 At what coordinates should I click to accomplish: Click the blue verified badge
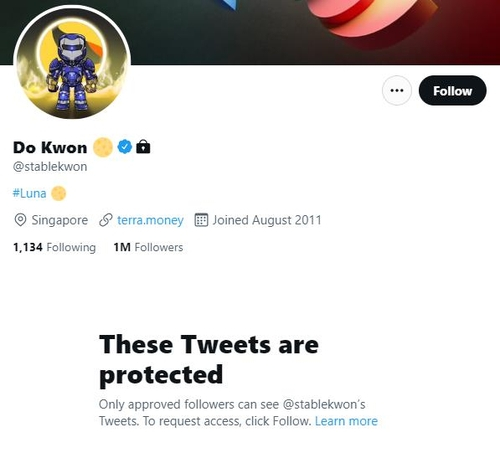click(125, 147)
